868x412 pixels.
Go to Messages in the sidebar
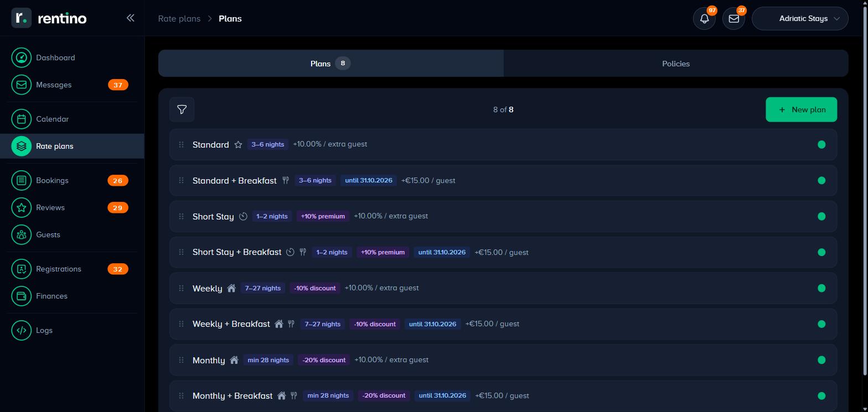(72, 85)
